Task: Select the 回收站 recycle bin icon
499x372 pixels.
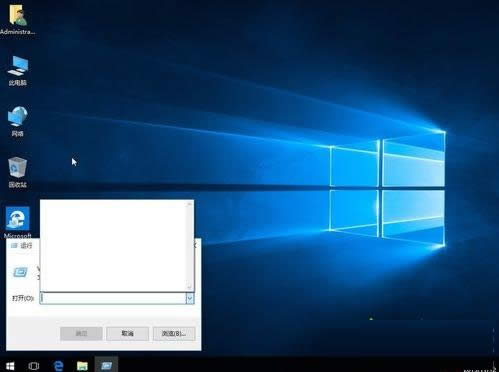Action: pyautogui.click(x=18, y=172)
